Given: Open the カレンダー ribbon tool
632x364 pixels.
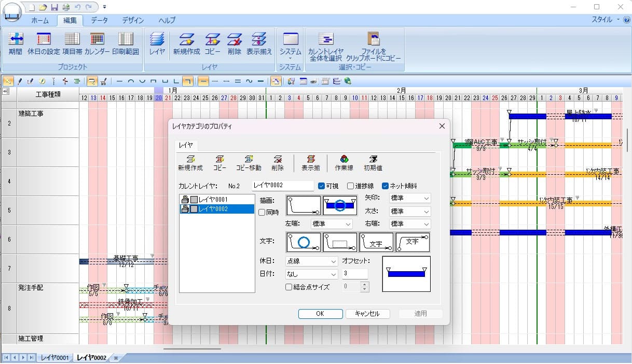Looking at the screenshot, I should tap(97, 44).
